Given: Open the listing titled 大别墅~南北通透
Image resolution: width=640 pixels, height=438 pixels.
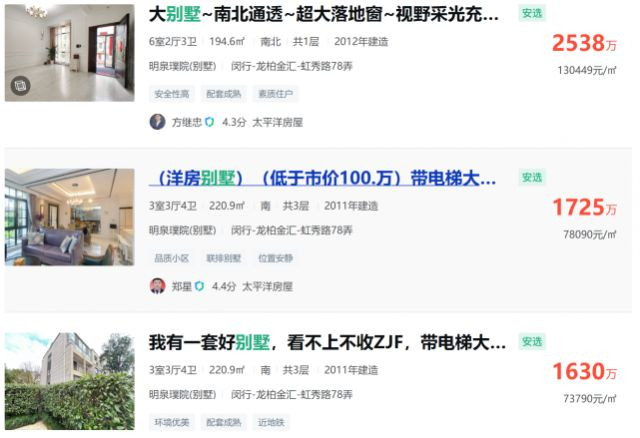Looking at the screenshot, I should pyautogui.click(x=324, y=14).
